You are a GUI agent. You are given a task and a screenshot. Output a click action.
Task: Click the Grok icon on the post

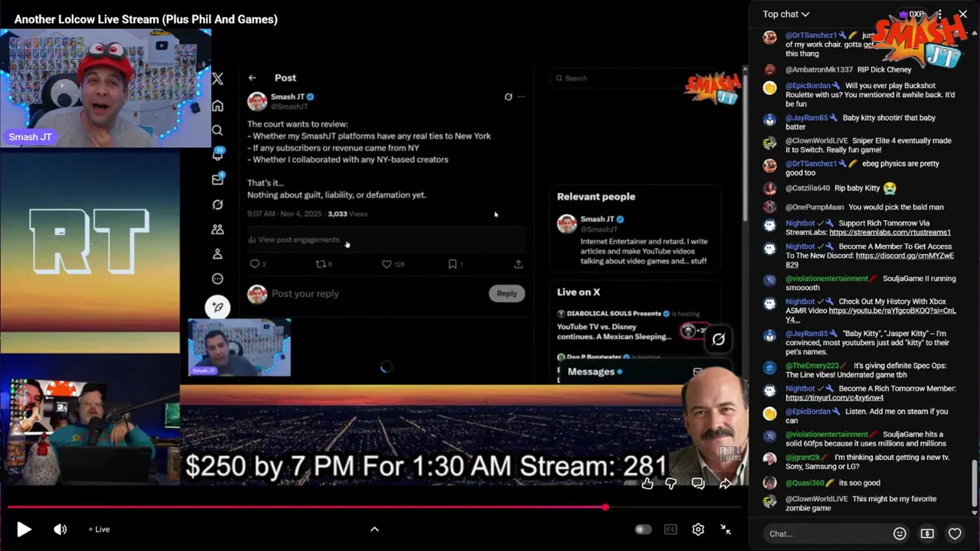click(508, 97)
